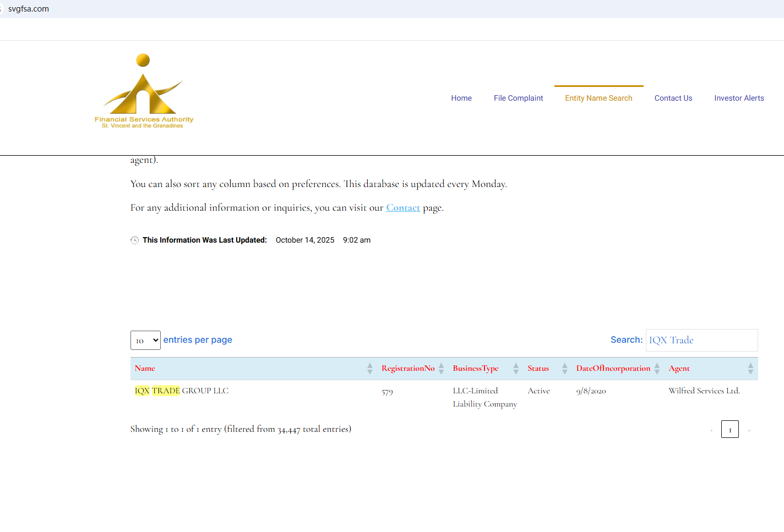Image resolution: width=784 pixels, height=532 pixels.
Task: Sort by BusinessType column arrows
Action: coord(516,369)
